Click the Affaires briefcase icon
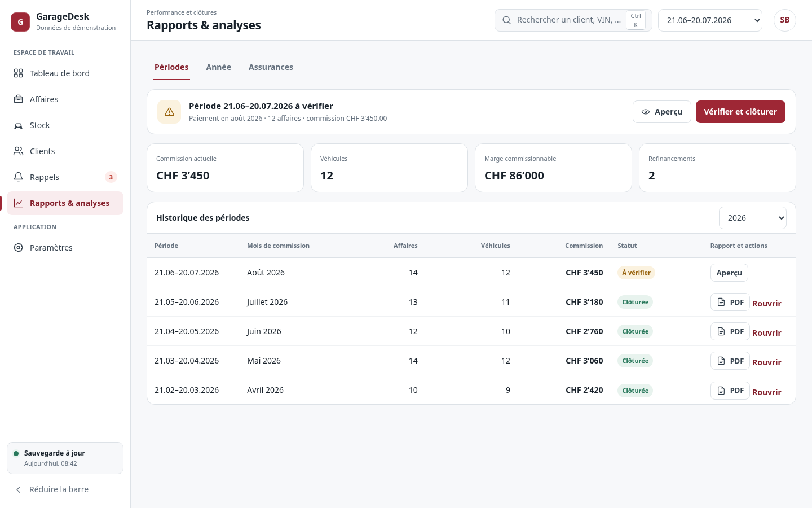Image resolution: width=812 pixels, height=508 pixels. point(19,99)
